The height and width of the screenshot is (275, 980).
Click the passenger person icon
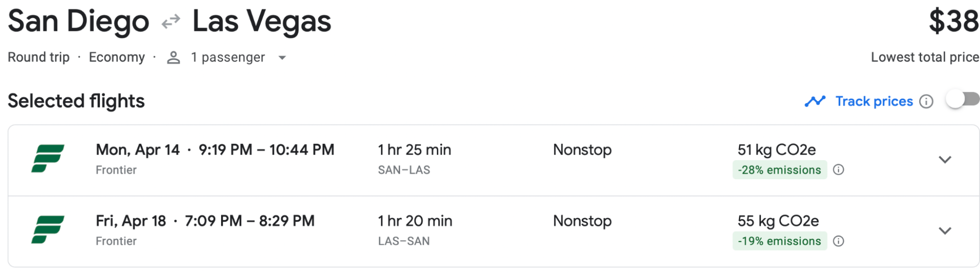(174, 57)
